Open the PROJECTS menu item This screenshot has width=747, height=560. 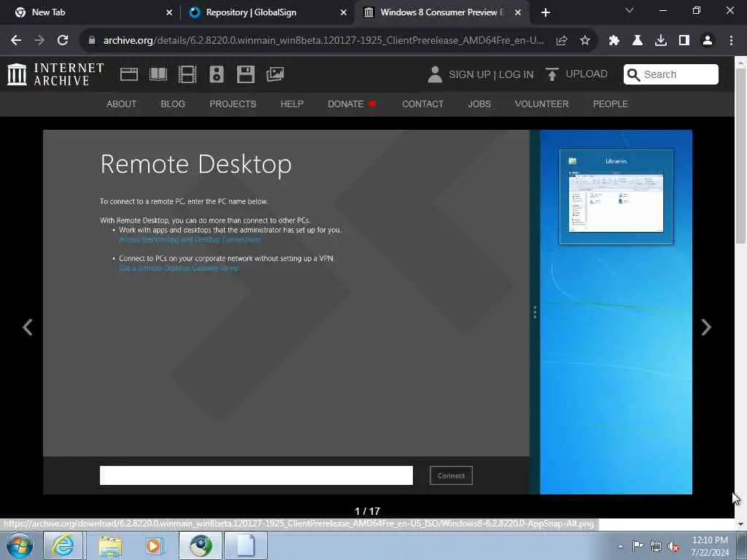233,104
